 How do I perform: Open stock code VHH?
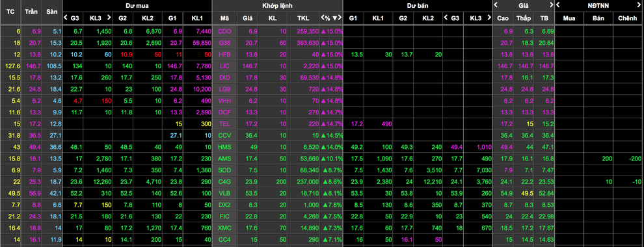pos(224,101)
